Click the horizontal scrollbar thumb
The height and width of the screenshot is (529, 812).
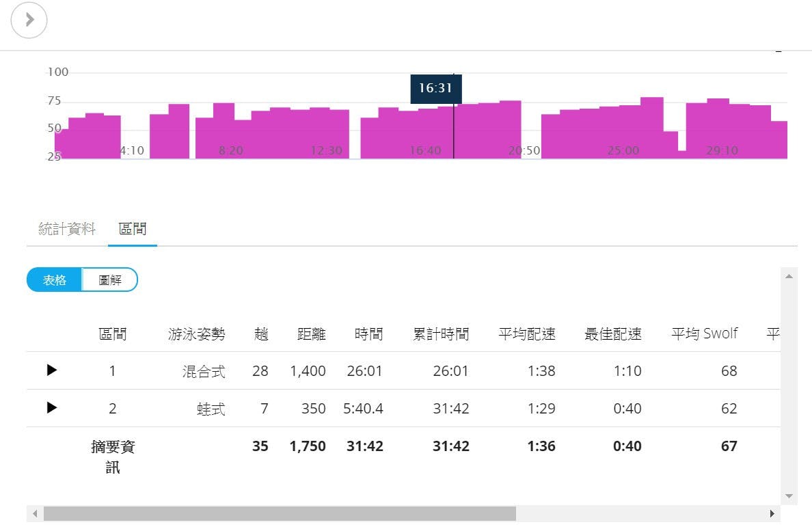click(x=279, y=513)
